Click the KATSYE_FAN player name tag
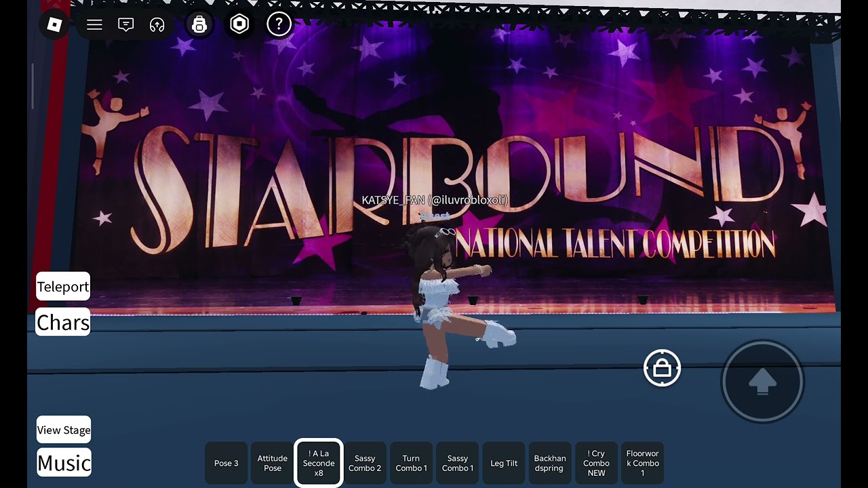 [435, 200]
